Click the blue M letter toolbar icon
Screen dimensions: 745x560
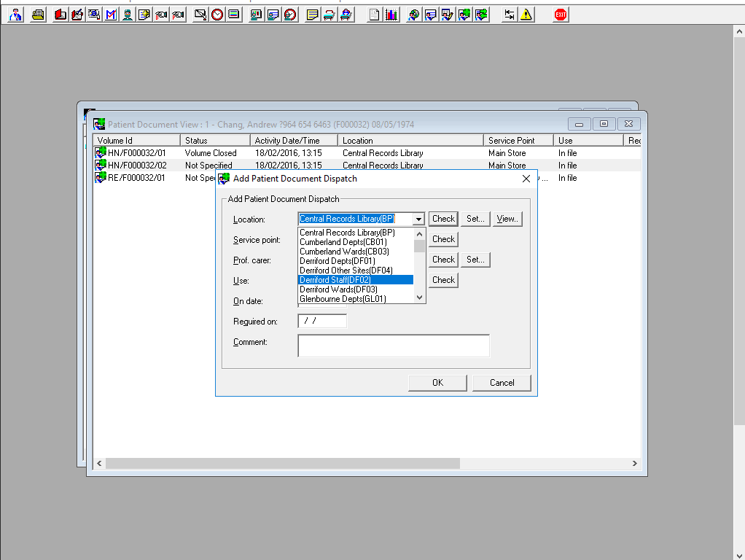(111, 15)
